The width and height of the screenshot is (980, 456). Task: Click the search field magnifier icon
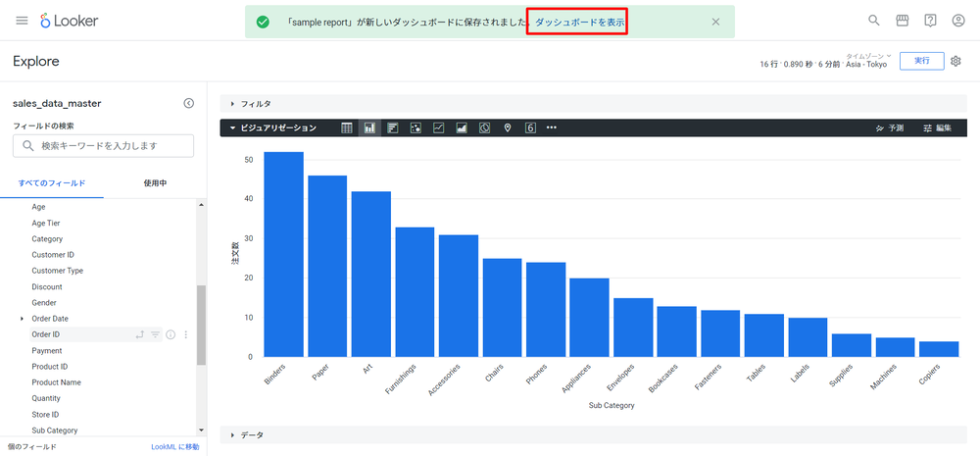[27, 146]
